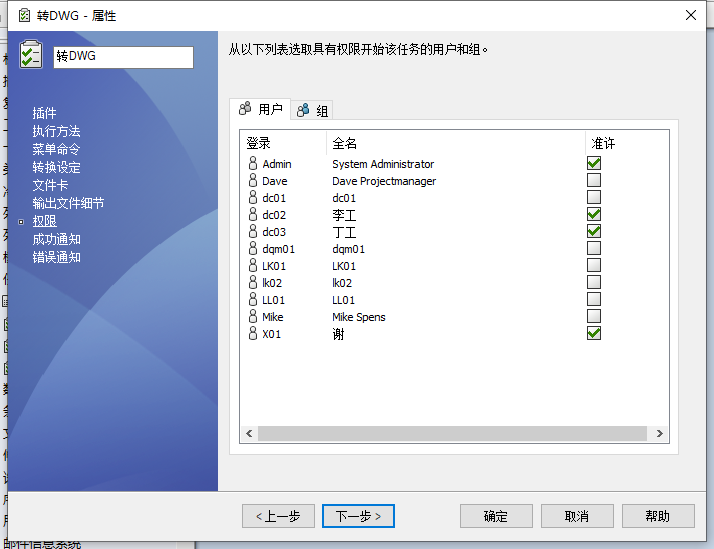Confirm with the 确定 button
714x549 pixels.
point(496,516)
